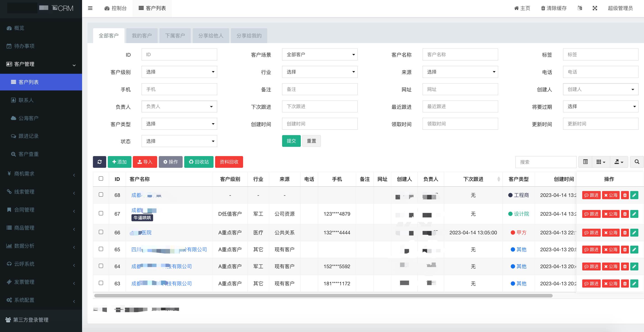This screenshot has height=332, width=644.
Task: Delete customer row 67 with trash icon
Action: (625, 214)
